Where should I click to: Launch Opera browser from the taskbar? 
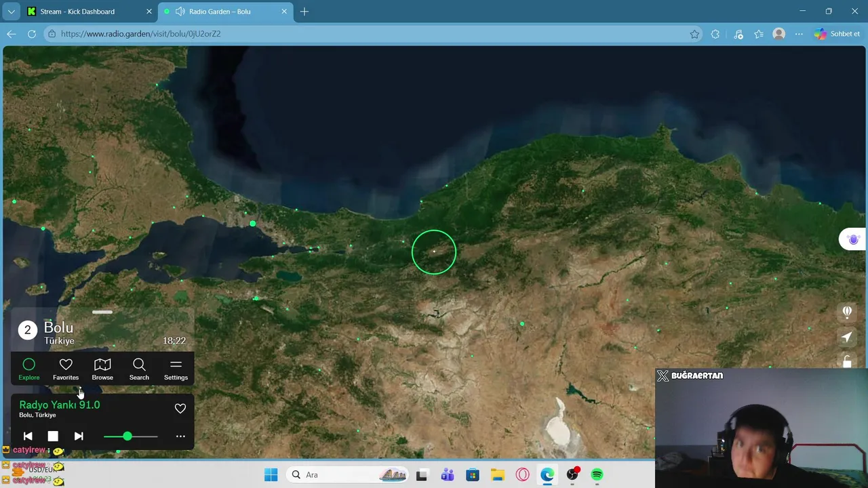pyautogui.click(x=522, y=474)
